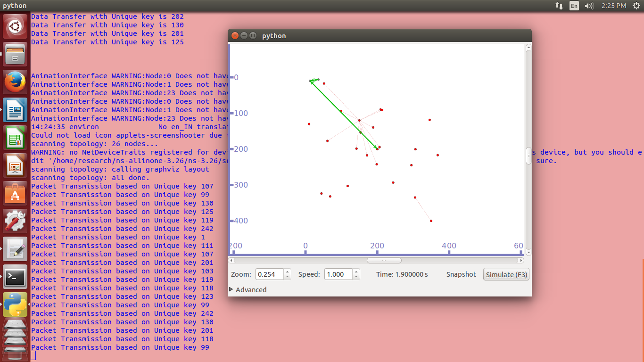Open the network indicator in top panel
Viewport: 644px width, 362px height.
click(559, 6)
